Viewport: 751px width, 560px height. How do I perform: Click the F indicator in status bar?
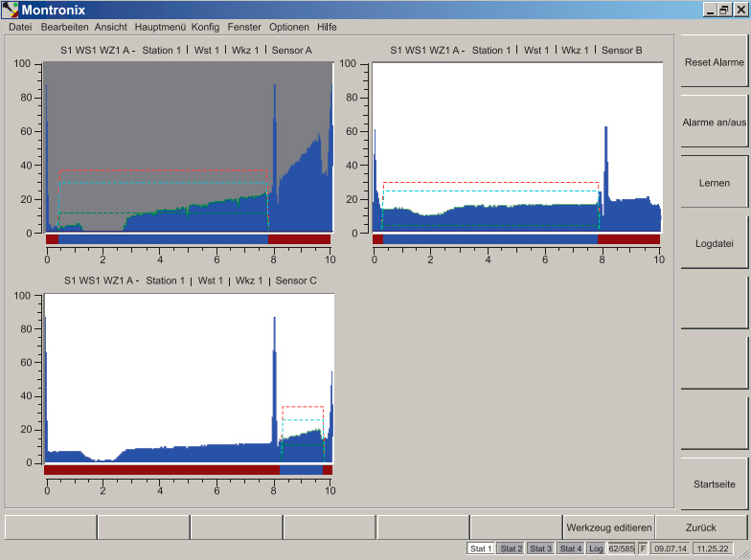pyautogui.click(x=643, y=549)
